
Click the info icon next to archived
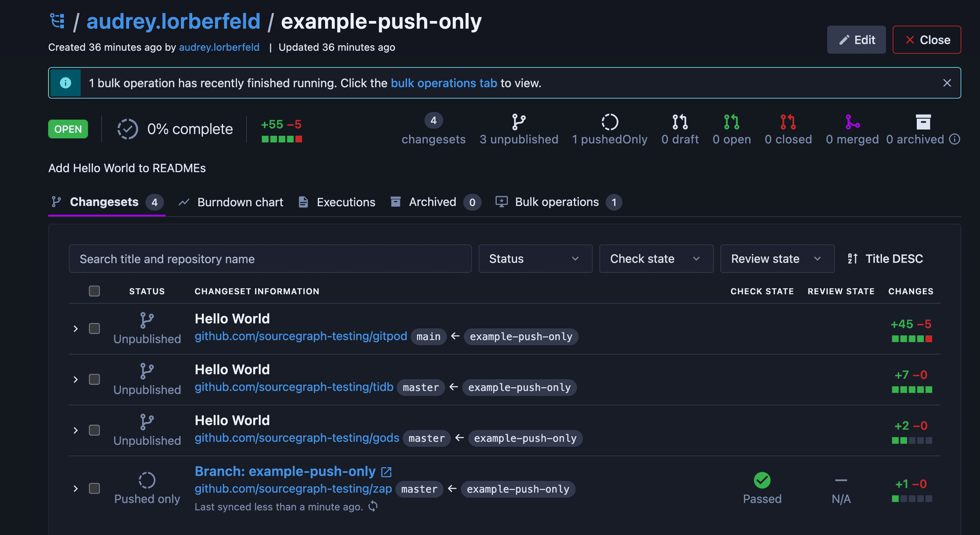[x=954, y=139]
